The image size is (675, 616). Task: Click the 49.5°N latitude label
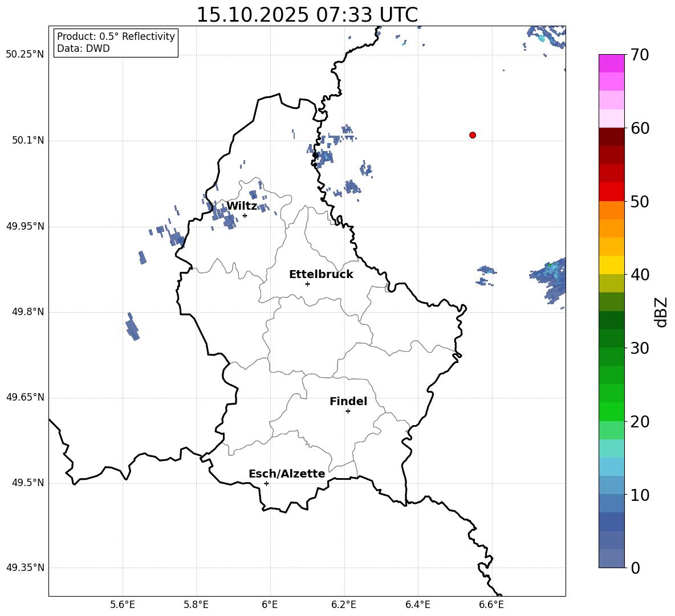(x=28, y=483)
